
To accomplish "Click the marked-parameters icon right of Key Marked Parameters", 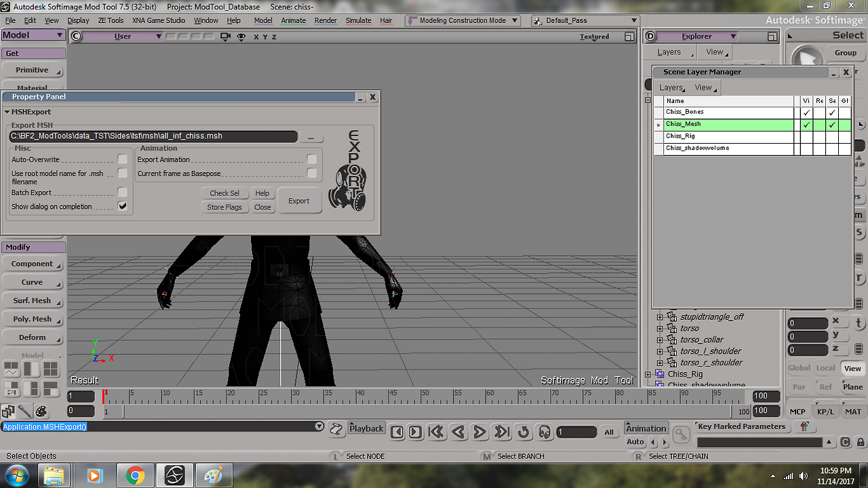I will (804, 426).
